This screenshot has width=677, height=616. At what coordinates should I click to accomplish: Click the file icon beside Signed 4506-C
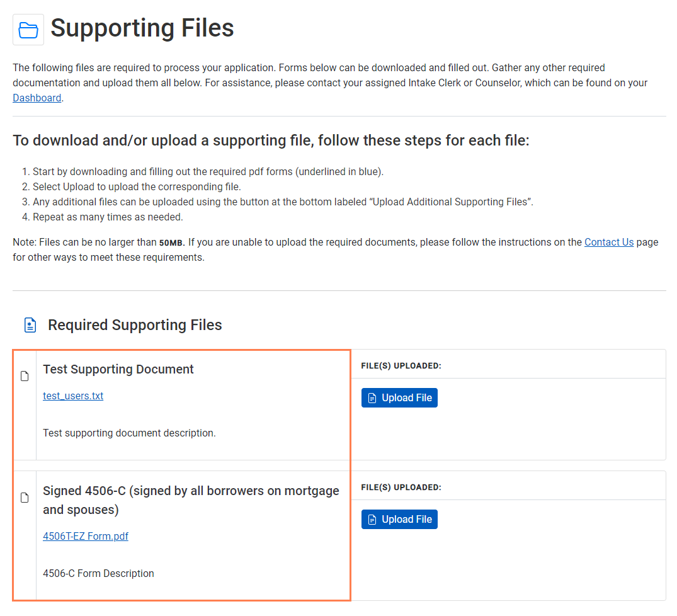tap(25, 498)
